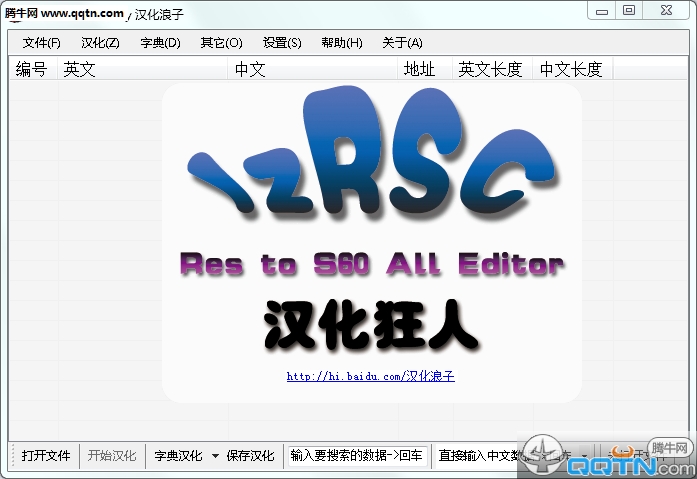Image resolution: width=697 pixels, height=479 pixels.
Task: Click the 中文长度 column header
Action: click(x=573, y=69)
